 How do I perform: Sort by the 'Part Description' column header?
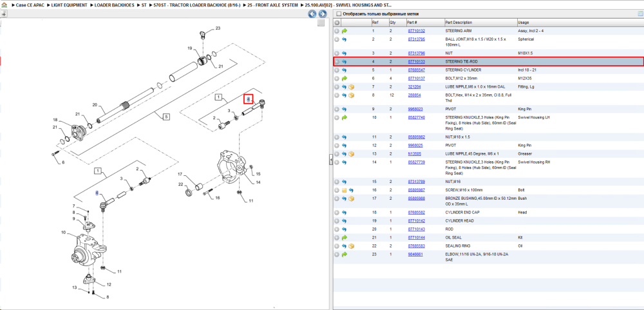click(459, 22)
